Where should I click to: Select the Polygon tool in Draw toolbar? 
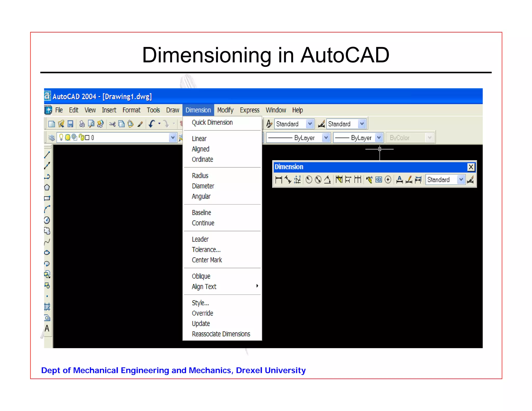pos(47,187)
